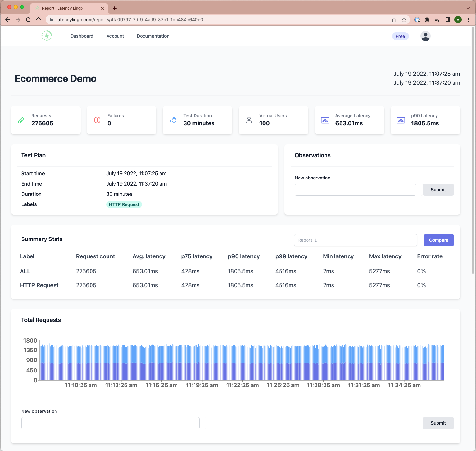Screen dimensions: 476x451
Task: Click the p90 Latency gauge icon
Action: click(x=401, y=120)
